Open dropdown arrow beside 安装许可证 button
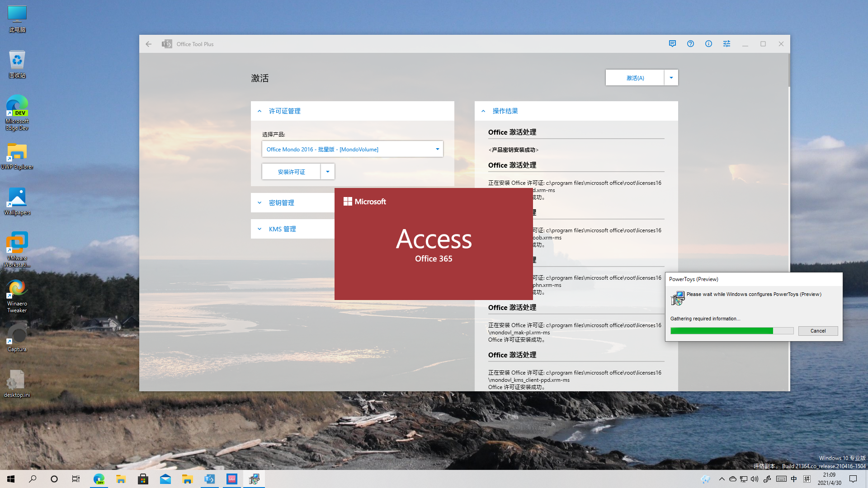Screen dimensions: 868x488 (x=328, y=172)
